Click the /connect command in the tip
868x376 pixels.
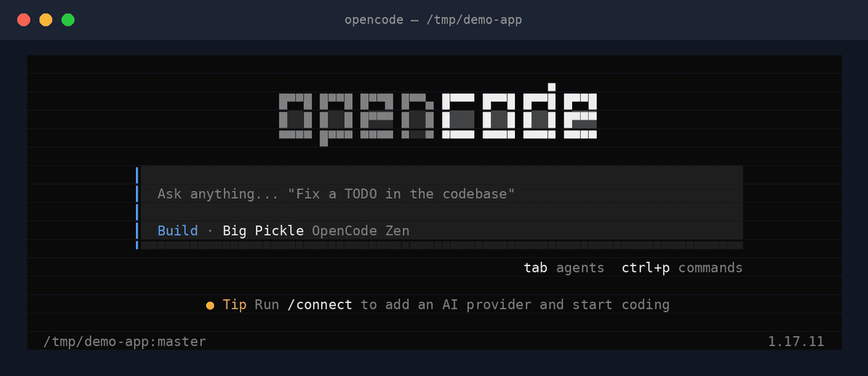pos(320,304)
